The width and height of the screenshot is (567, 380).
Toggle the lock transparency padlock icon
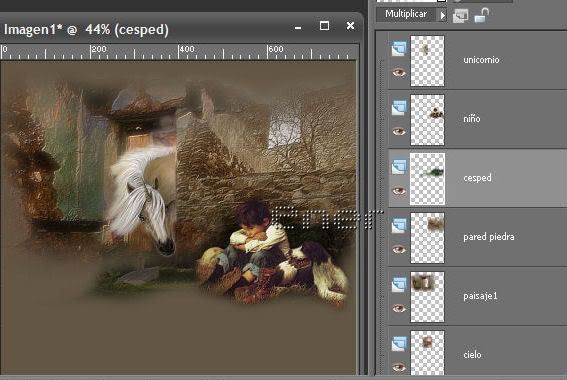coord(481,15)
